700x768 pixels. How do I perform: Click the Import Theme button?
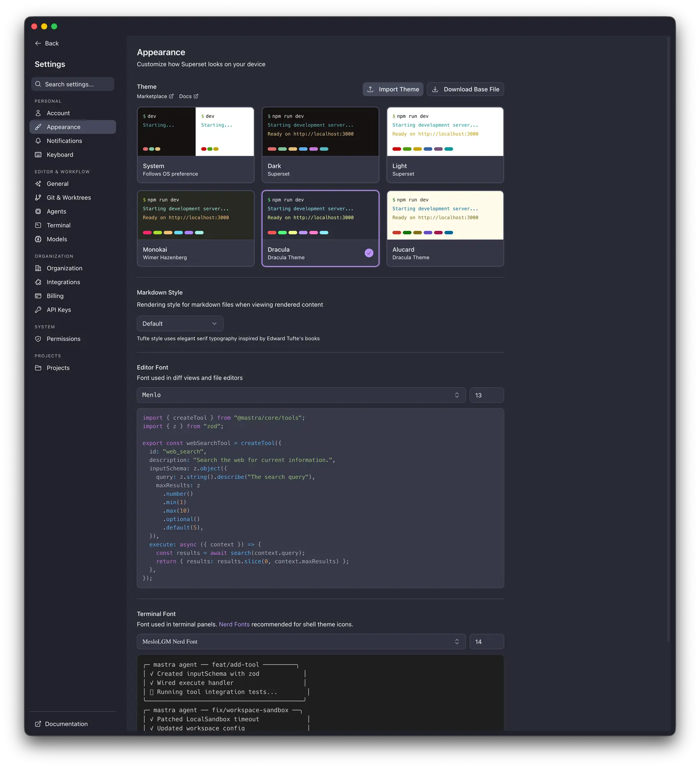(x=393, y=89)
